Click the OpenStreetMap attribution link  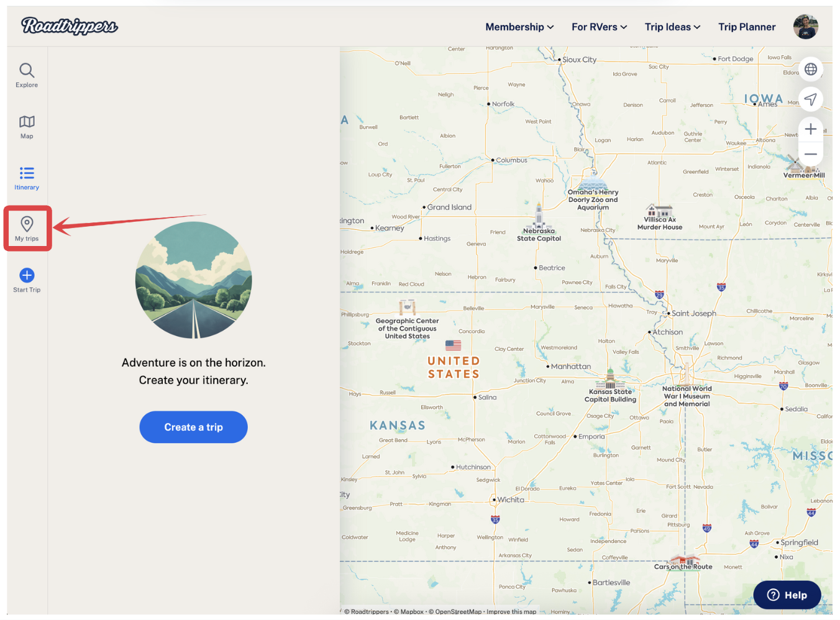click(x=455, y=611)
